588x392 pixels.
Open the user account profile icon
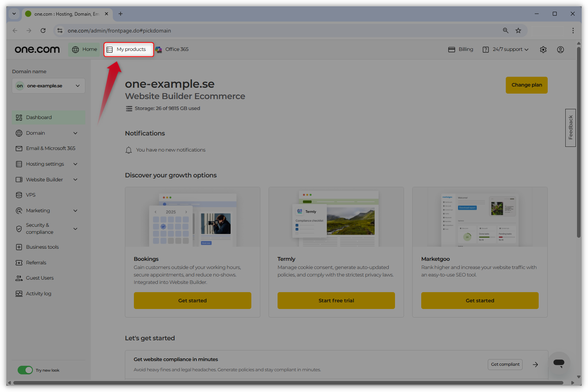coord(561,50)
